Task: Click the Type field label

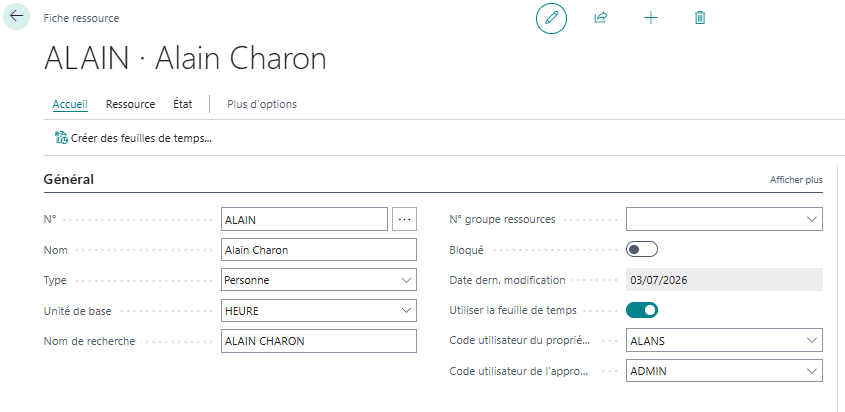Action: point(55,280)
